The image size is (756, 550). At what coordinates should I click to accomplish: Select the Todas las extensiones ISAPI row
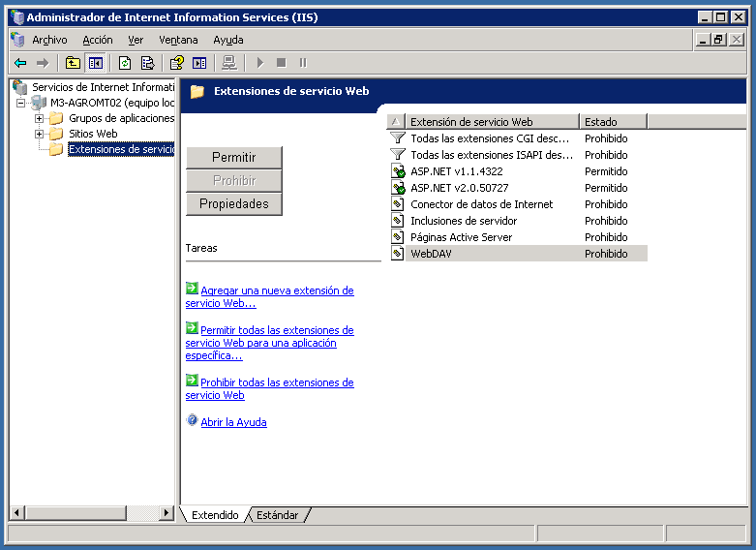518,155
